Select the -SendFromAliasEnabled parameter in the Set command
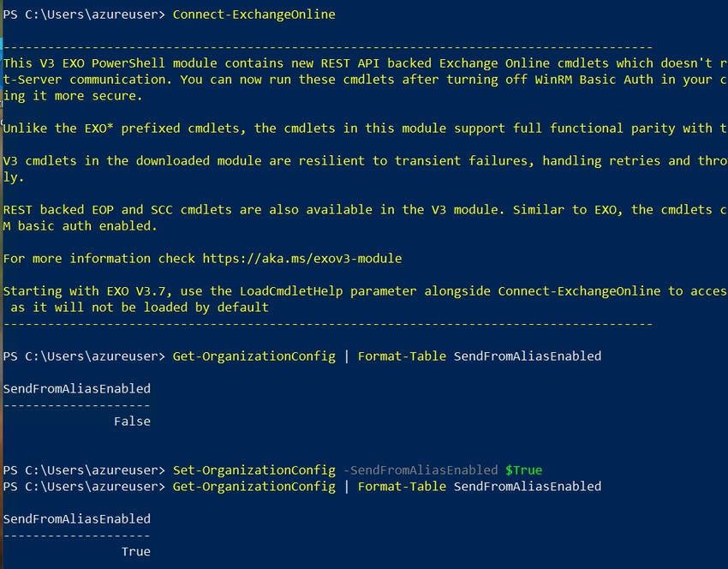The height and width of the screenshot is (569, 728). pos(420,470)
